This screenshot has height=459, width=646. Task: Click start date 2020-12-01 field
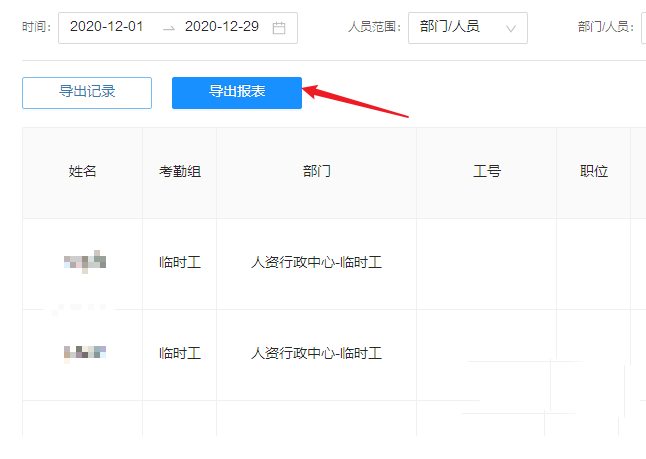point(107,27)
